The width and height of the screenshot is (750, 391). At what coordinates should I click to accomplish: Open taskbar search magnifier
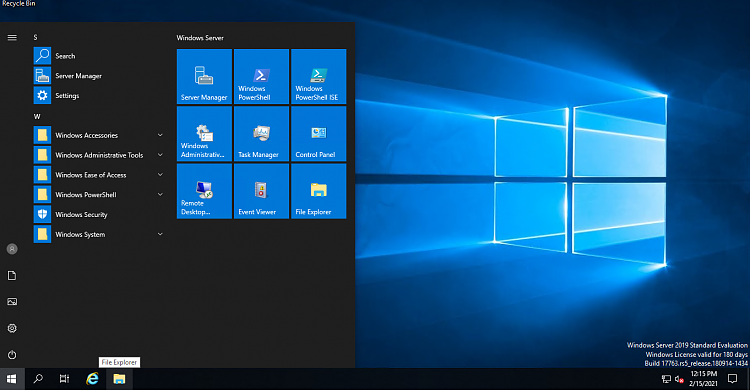point(38,379)
